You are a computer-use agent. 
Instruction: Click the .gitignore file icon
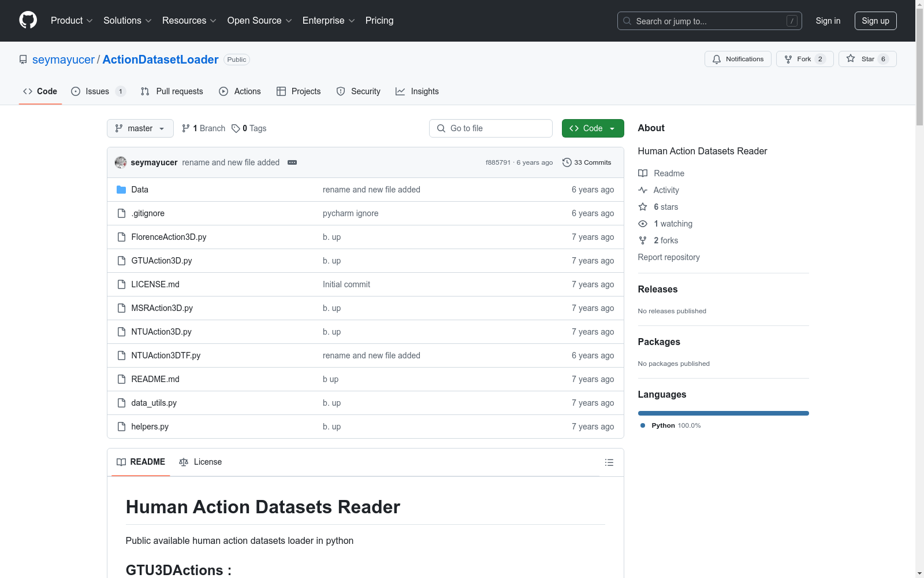[121, 213]
